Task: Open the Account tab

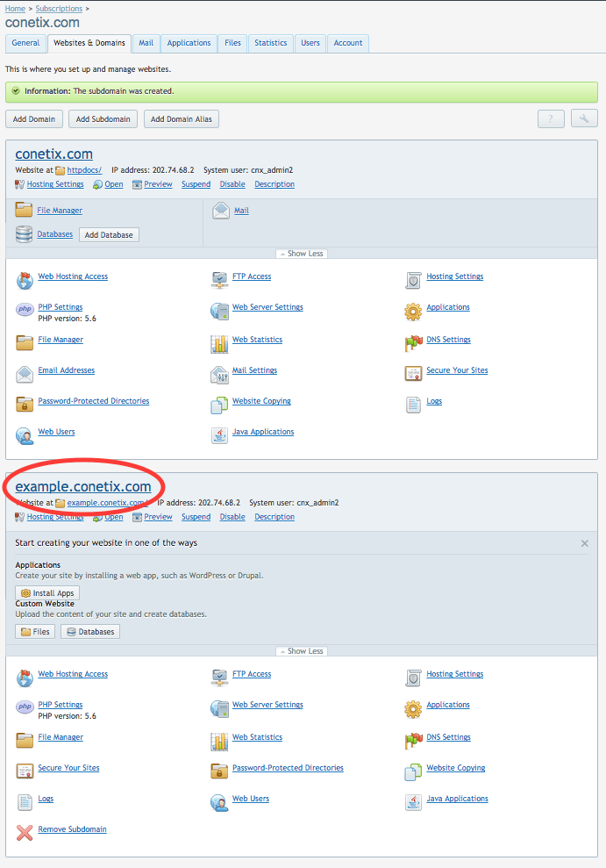Action: (x=348, y=43)
